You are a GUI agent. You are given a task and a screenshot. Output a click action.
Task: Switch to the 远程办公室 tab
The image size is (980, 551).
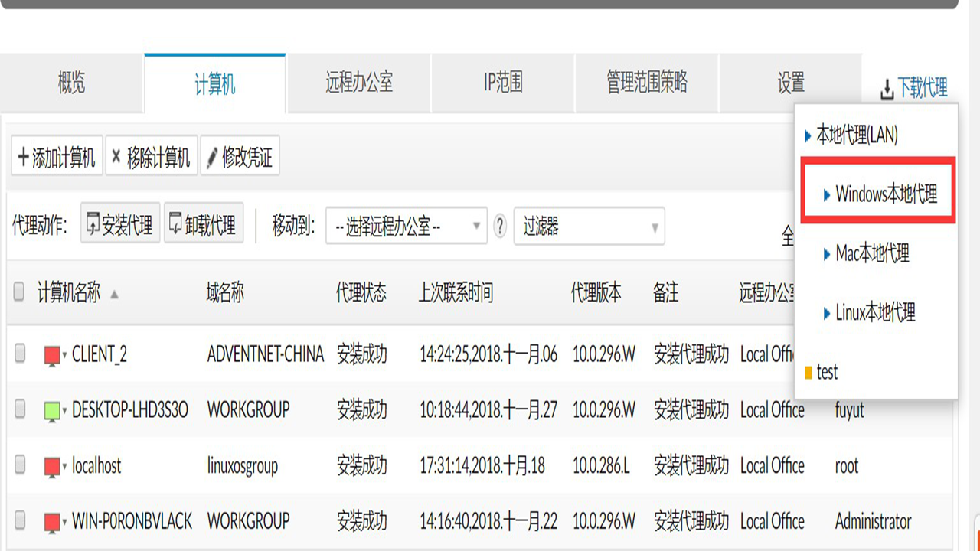(358, 83)
